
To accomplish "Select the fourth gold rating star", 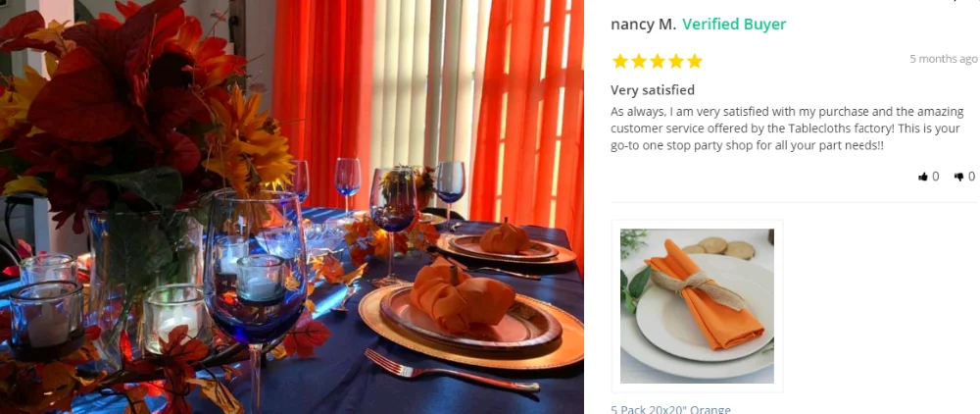I will [x=676, y=61].
